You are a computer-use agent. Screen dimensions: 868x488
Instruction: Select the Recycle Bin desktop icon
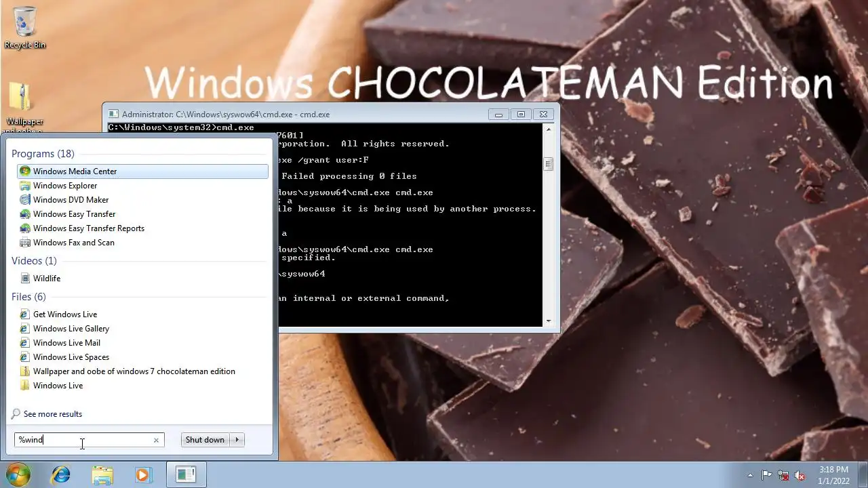point(25,28)
